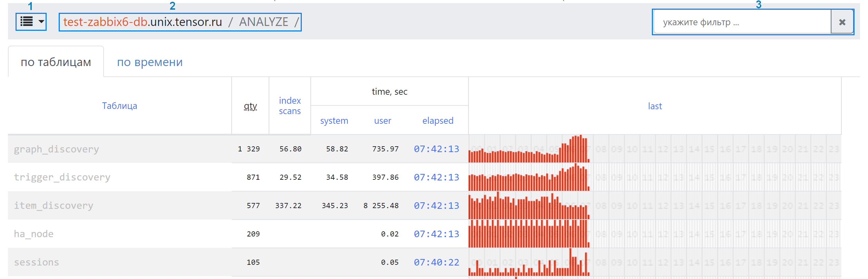This screenshot has height=279, width=868.
Task: Click ANALYZE in the breadcrumb path
Action: click(x=263, y=22)
